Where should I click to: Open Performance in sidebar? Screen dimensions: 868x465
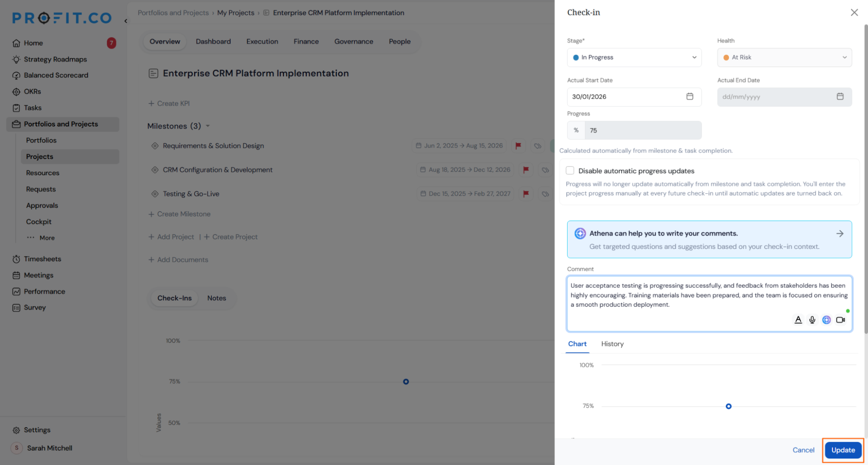(x=44, y=292)
